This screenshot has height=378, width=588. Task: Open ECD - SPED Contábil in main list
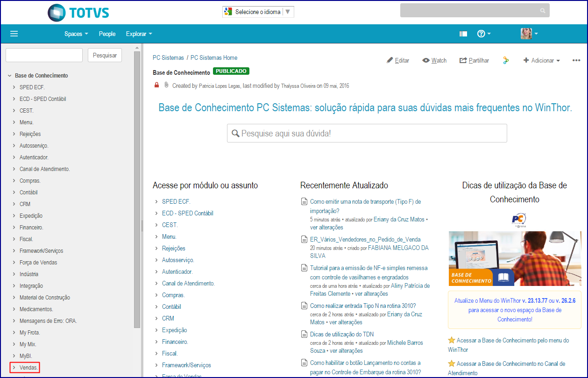[188, 213]
